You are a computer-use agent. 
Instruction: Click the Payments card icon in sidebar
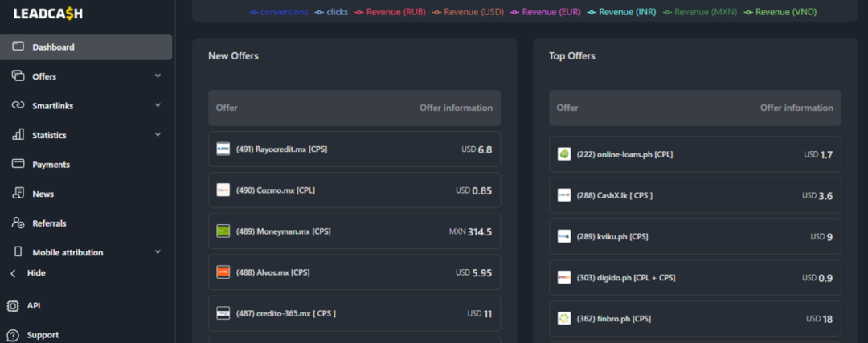click(18, 164)
